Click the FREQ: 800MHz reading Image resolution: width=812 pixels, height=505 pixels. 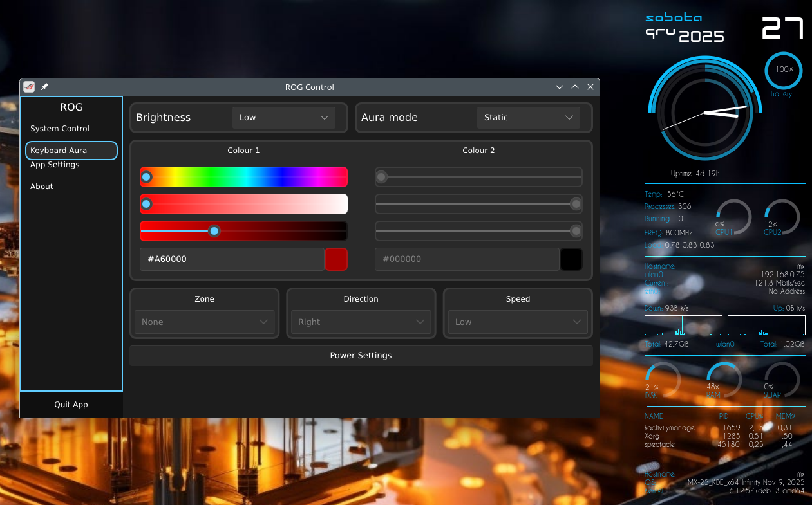tap(668, 233)
